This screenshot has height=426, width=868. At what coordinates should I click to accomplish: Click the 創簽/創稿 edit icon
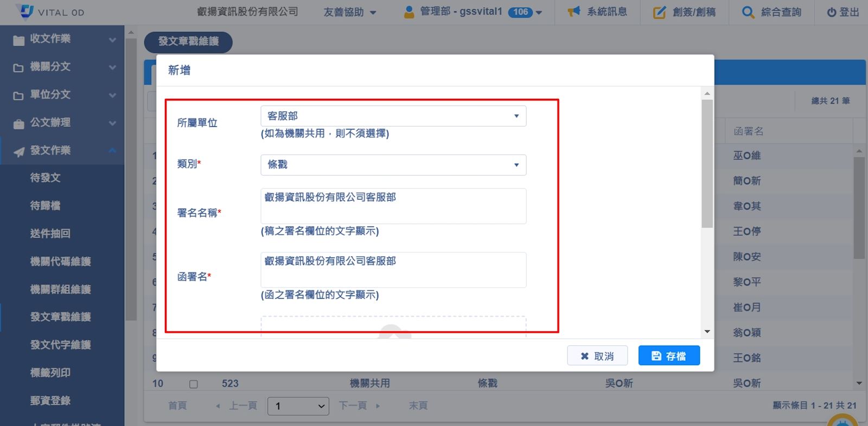[x=659, y=12]
